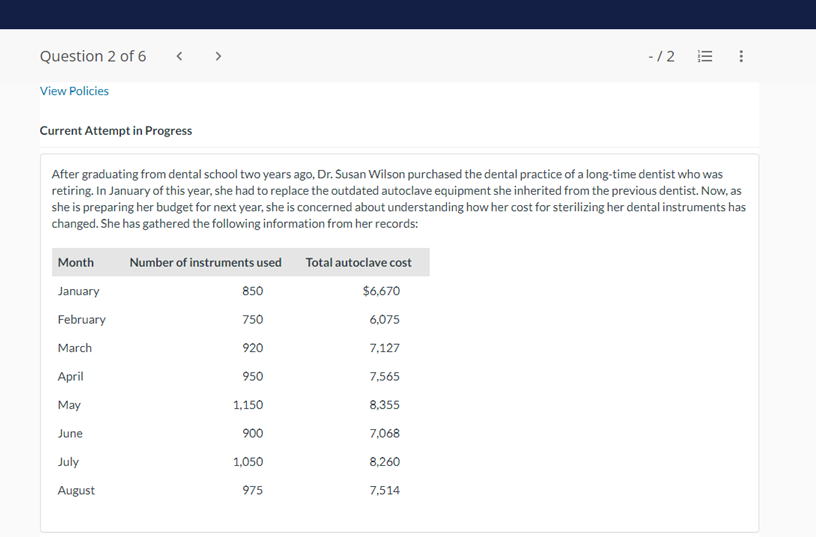
Task: Click May's instruments value 1,150
Action: point(248,405)
